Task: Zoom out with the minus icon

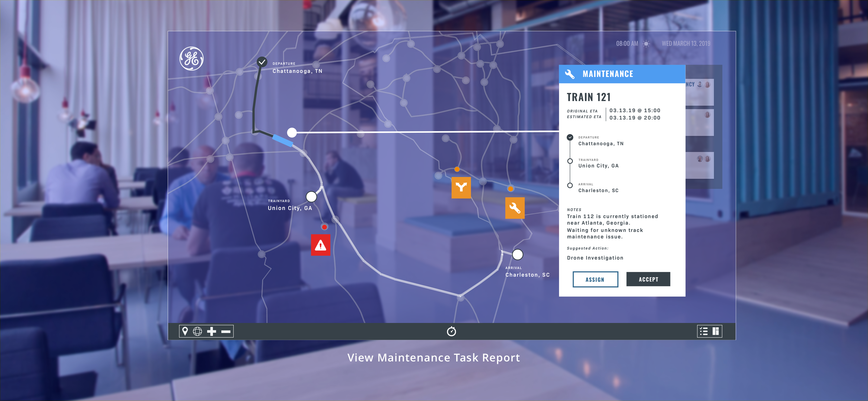Action: pyautogui.click(x=225, y=332)
